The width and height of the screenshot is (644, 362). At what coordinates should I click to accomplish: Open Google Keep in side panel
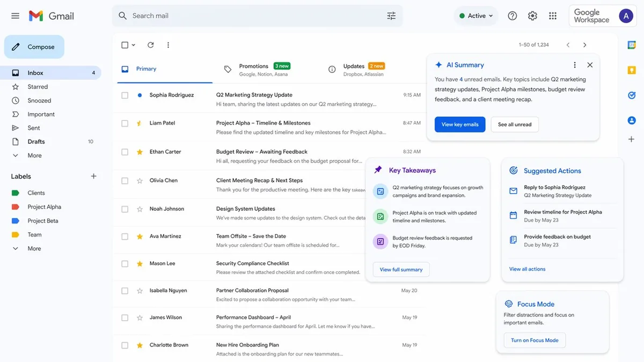click(632, 70)
